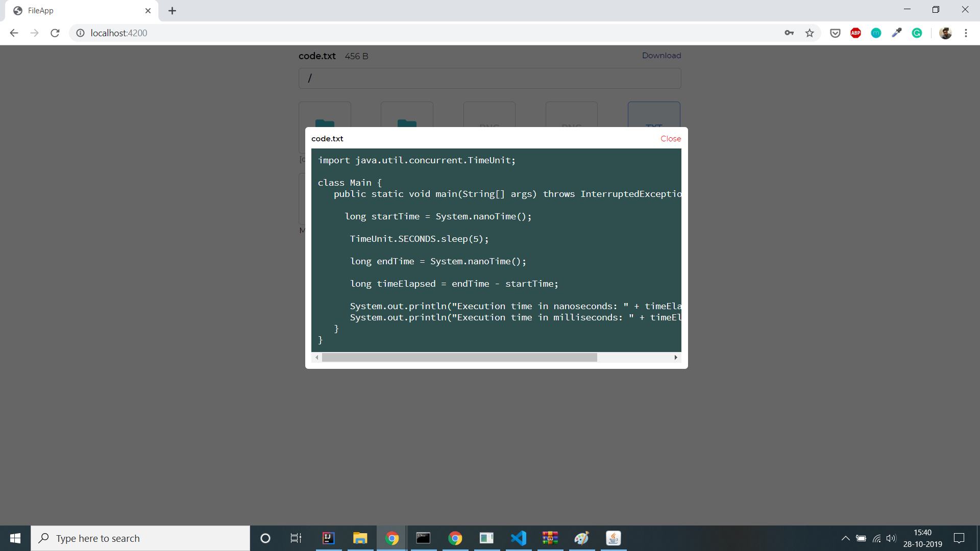Bookmark this page with the star icon

click(810, 33)
